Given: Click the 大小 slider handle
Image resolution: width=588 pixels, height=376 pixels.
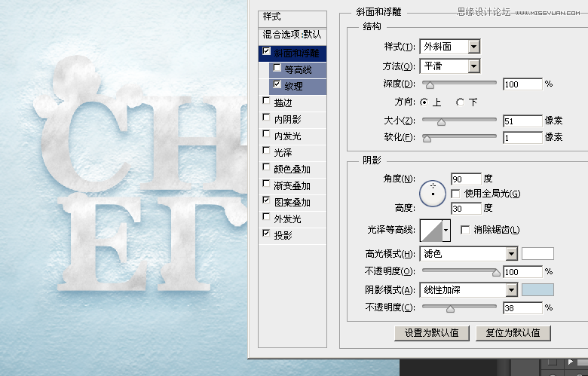Looking at the screenshot, I should (x=441, y=121).
